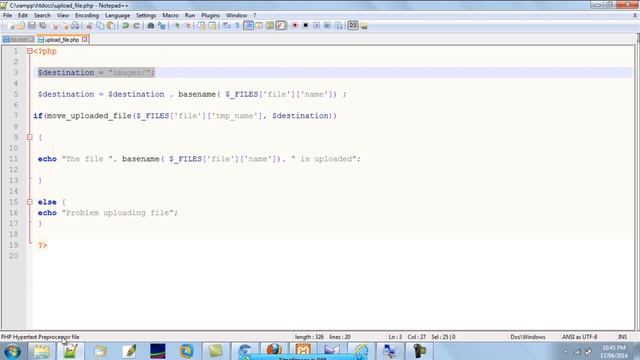The image size is (640, 360).
Task: Click the length : 326 status entry
Action: pyautogui.click(x=309, y=337)
